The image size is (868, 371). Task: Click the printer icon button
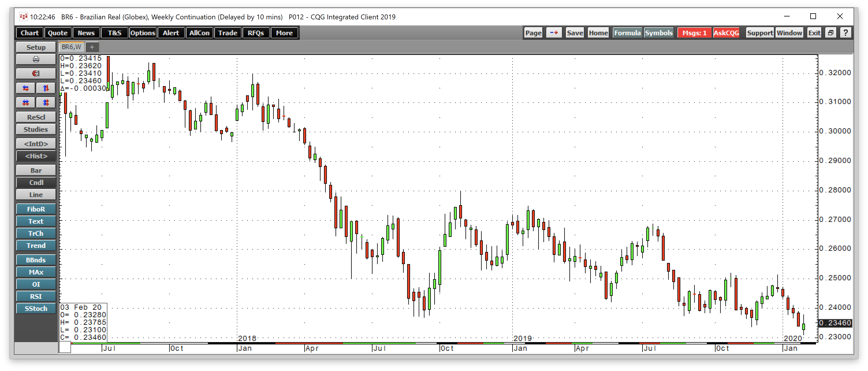pyautogui.click(x=36, y=59)
